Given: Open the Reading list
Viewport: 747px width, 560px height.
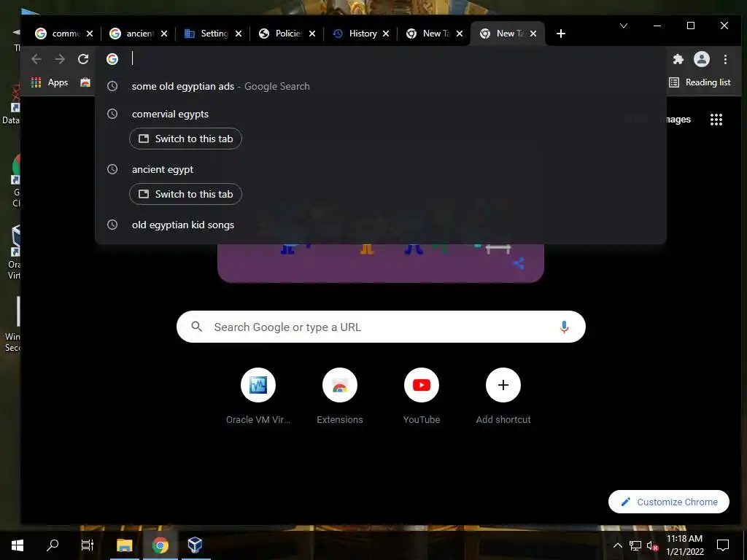Looking at the screenshot, I should pos(700,82).
